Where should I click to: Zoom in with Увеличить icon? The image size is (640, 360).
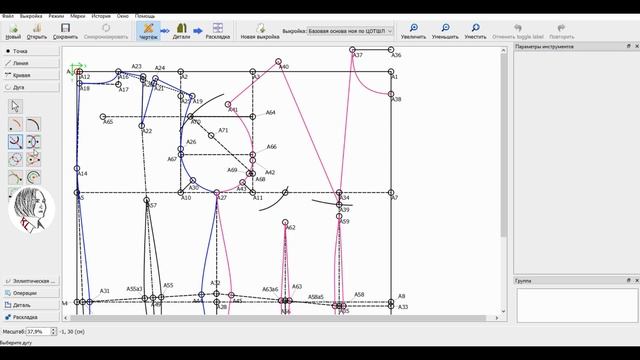[x=413, y=31]
